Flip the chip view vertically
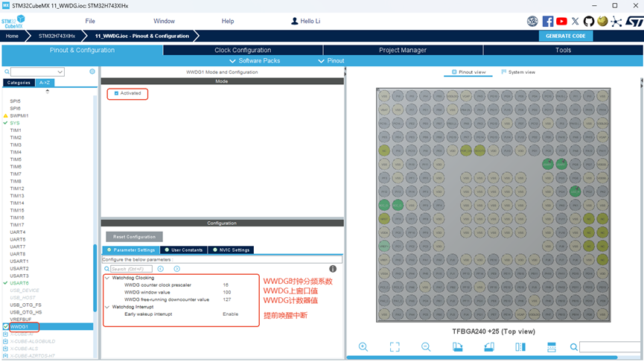Screen dimensions: 644x362 pyautogui.click(x=552, y=347)
